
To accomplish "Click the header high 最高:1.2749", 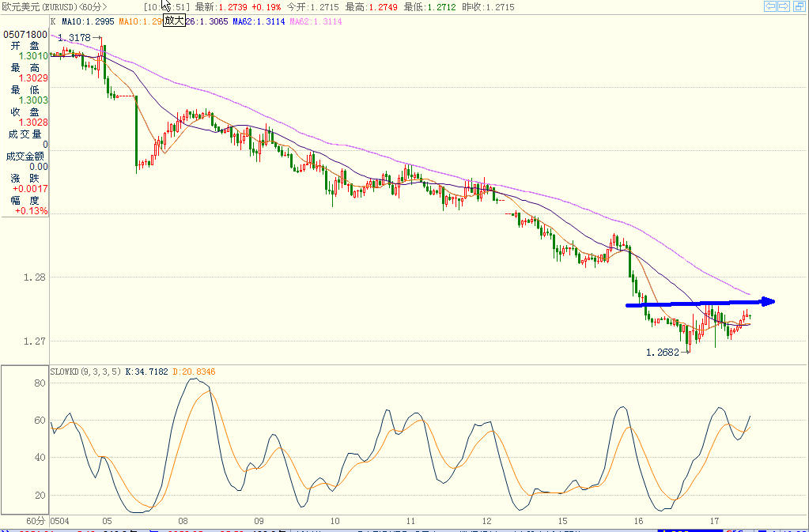I will click(x=372, y=7).
